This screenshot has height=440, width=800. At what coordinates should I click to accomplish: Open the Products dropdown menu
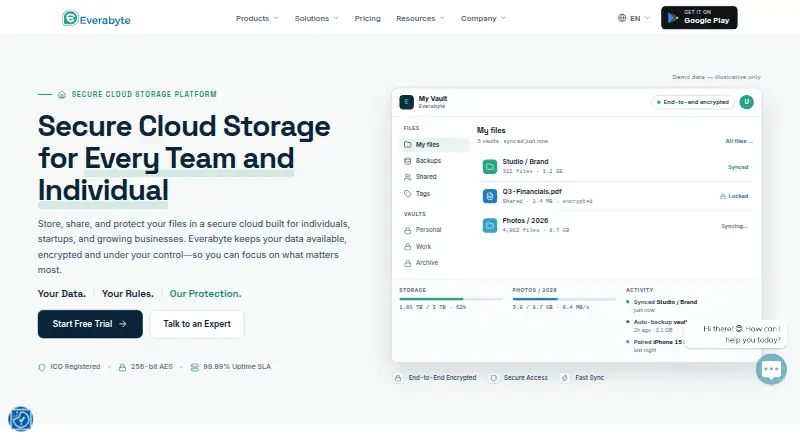[257, 18]
